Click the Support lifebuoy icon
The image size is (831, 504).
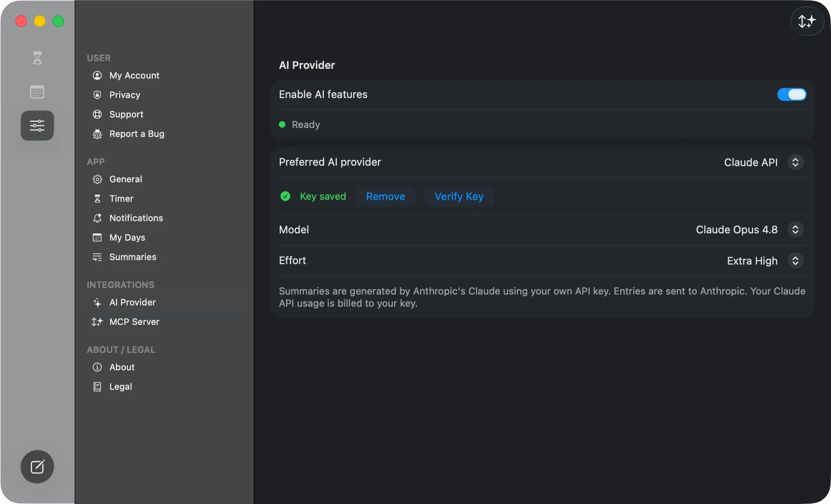(x=97, y=114)
